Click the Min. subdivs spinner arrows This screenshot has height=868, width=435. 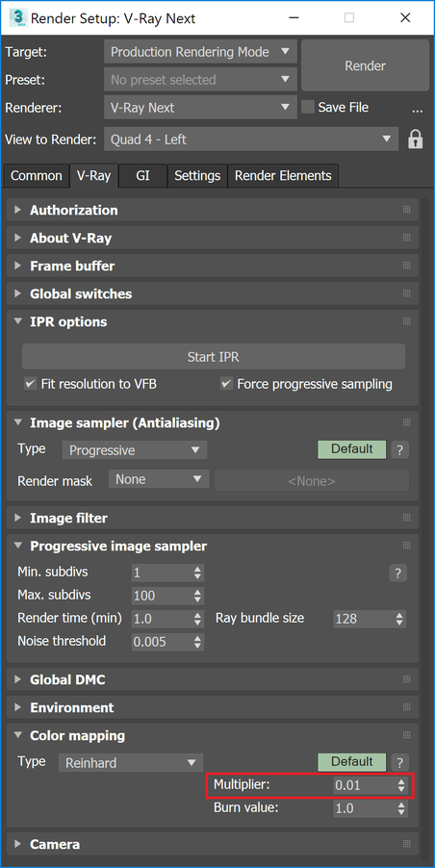197,573
